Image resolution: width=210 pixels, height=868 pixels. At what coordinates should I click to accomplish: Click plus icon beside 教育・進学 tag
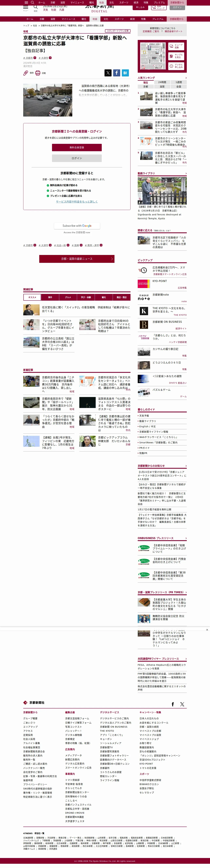tap(101, 245)
